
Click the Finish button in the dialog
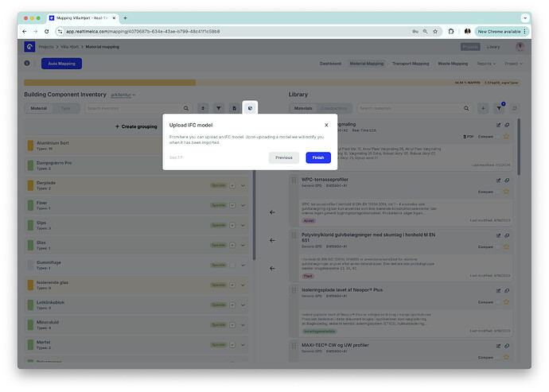(x=318, y=157)
